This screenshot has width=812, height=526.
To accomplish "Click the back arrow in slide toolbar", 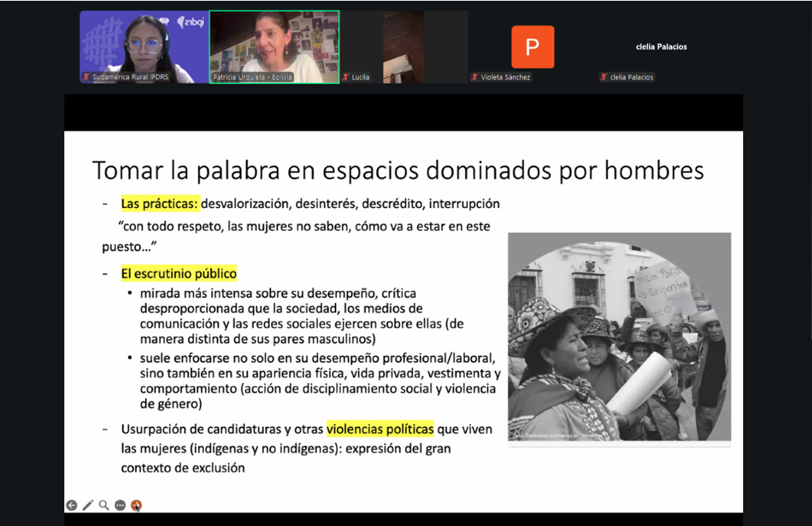I will (x=71, y=505).
